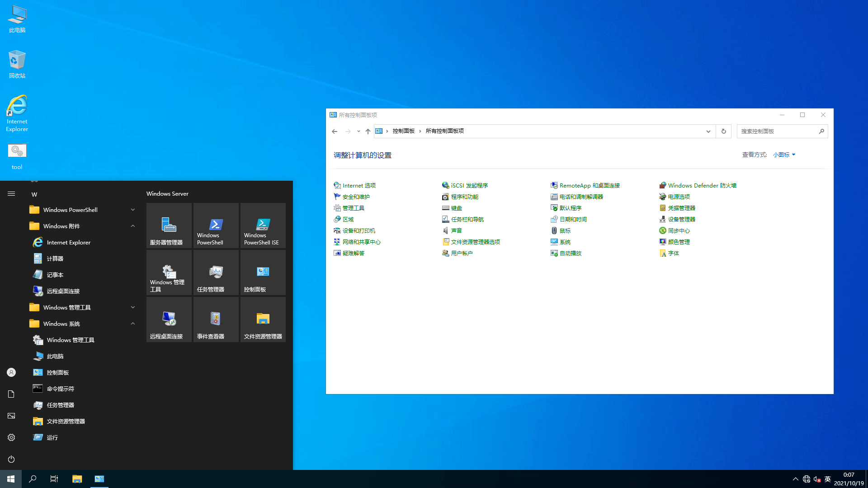
Task: Open Command Prompt from the Start menu list
Action: click(x=60, y=389)
